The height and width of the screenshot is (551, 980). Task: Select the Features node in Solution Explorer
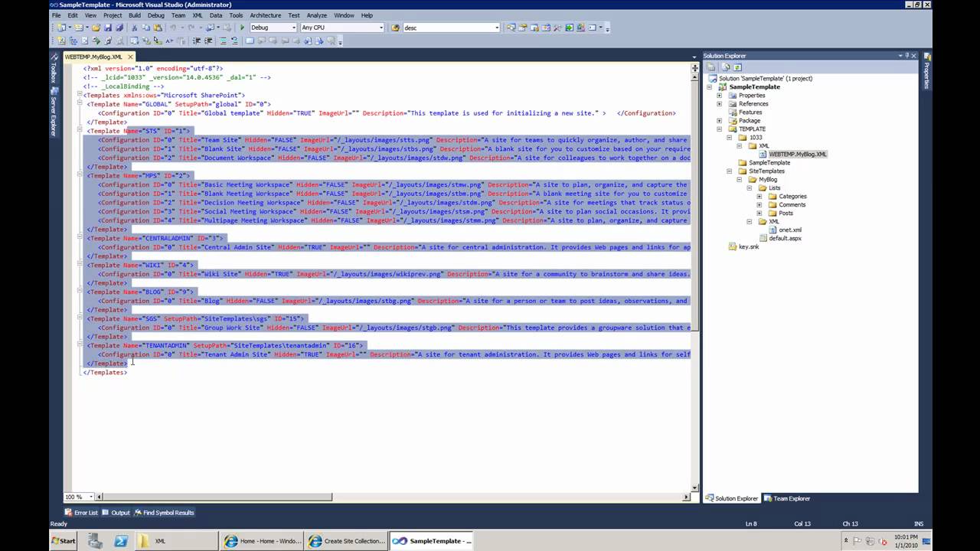(750, 112)
